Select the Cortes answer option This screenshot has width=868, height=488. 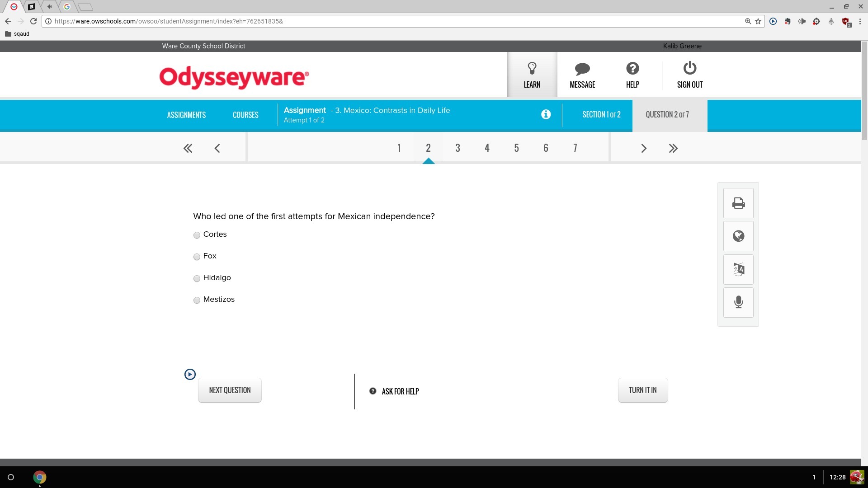(197, 235)
